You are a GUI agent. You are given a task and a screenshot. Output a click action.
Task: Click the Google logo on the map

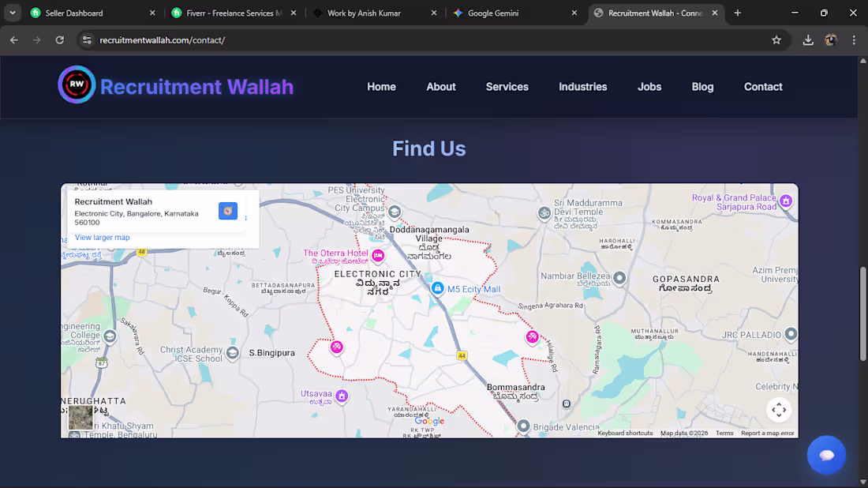coord(429,421)
